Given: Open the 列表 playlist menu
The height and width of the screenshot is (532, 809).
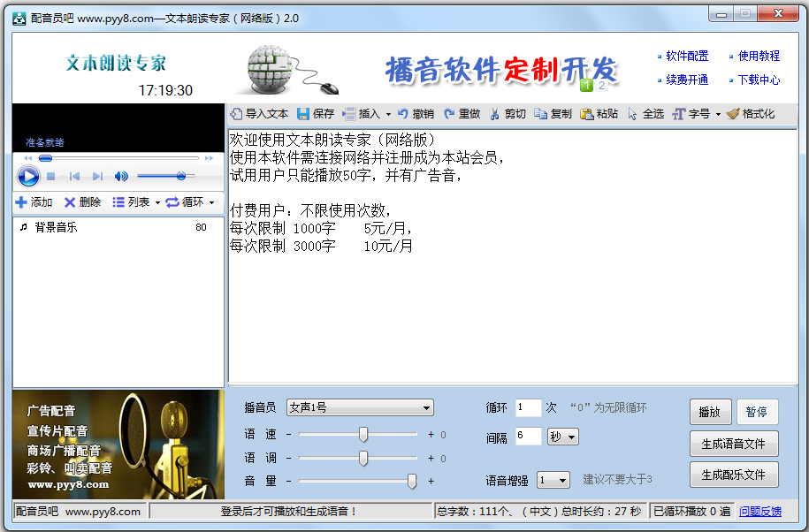Looking at the screenshot, I should tap(136, 202).
